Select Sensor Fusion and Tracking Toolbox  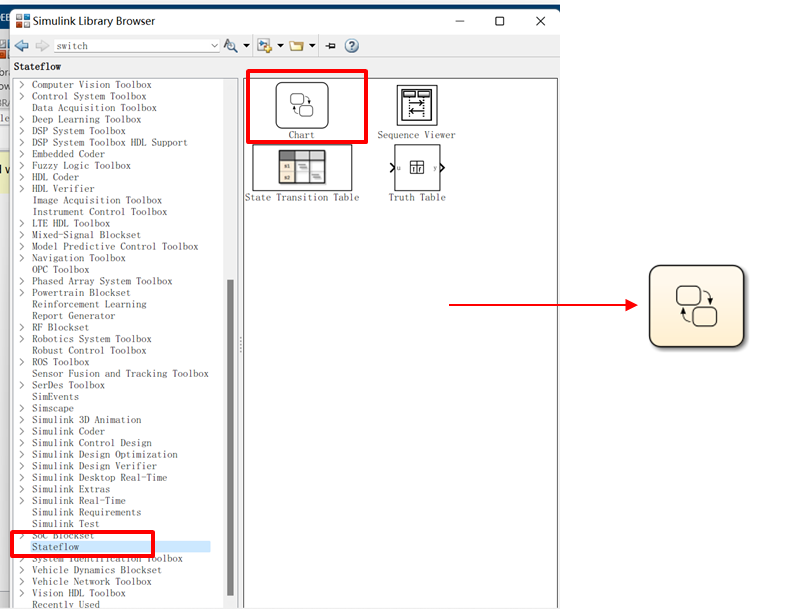[120, 373]
